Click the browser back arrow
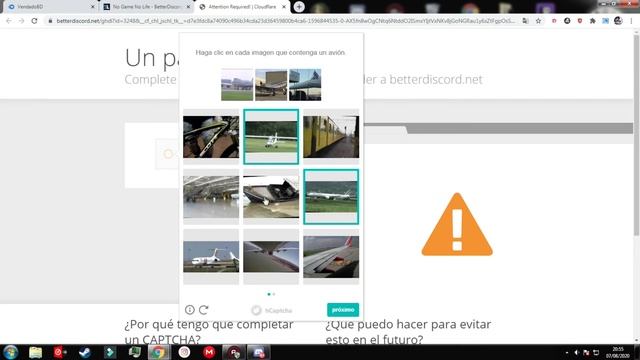The height and width of the screenshot is (360, 640). click(9, 21)
